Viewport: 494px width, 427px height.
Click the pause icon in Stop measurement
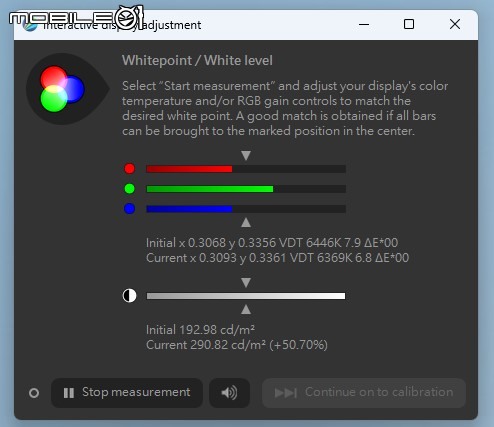69,393
